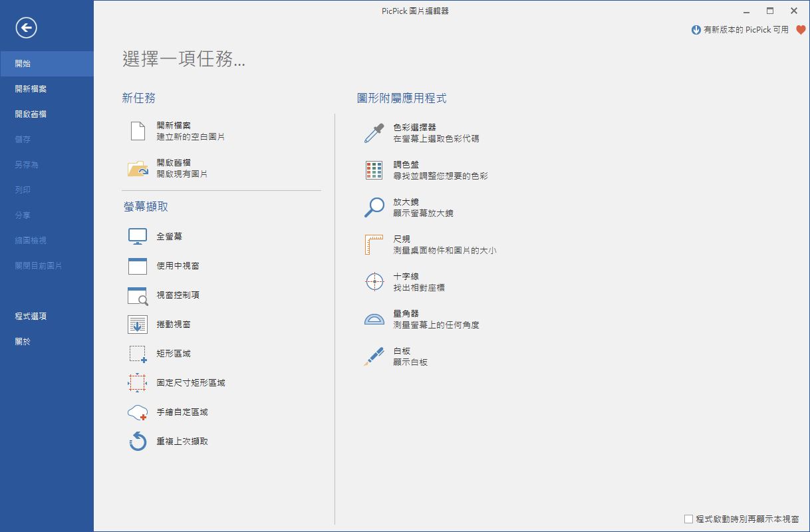
Task: Click the 固定尺寸矩形區域 red dashed icon
Action: pos(138,382)
